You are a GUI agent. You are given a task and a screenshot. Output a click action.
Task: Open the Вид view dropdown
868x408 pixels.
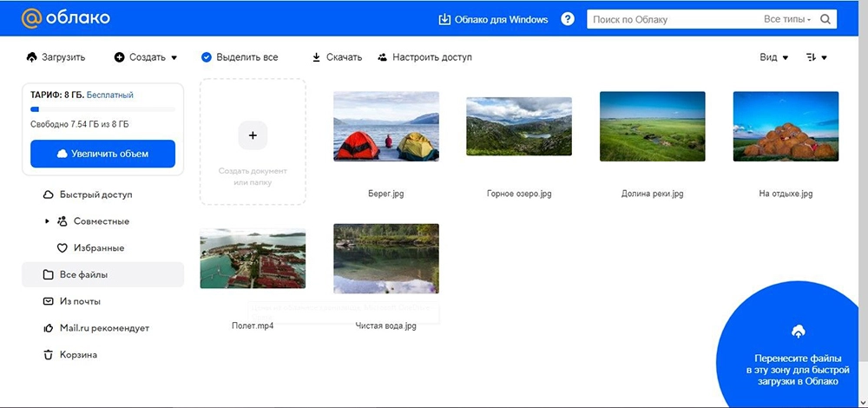point(774,57)
